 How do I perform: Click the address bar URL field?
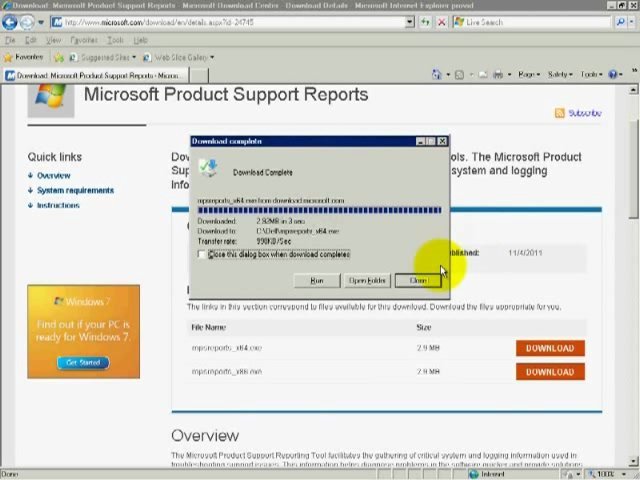234,22
